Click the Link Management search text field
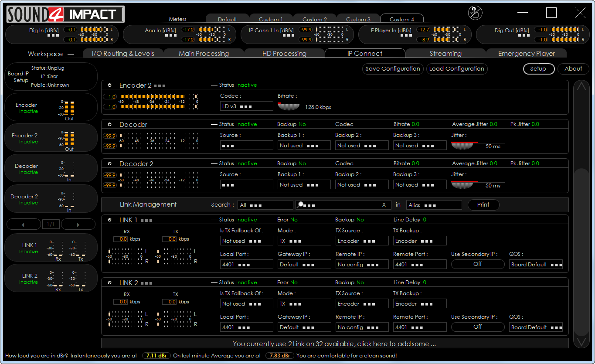This screenshot has width=595, height=364. point(343,205)
